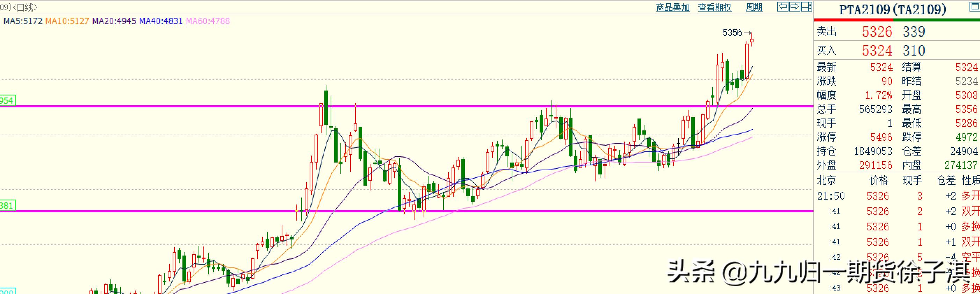Click the 最高 high value 5356
Screen dimensions: 980x294
click(966, 109)
